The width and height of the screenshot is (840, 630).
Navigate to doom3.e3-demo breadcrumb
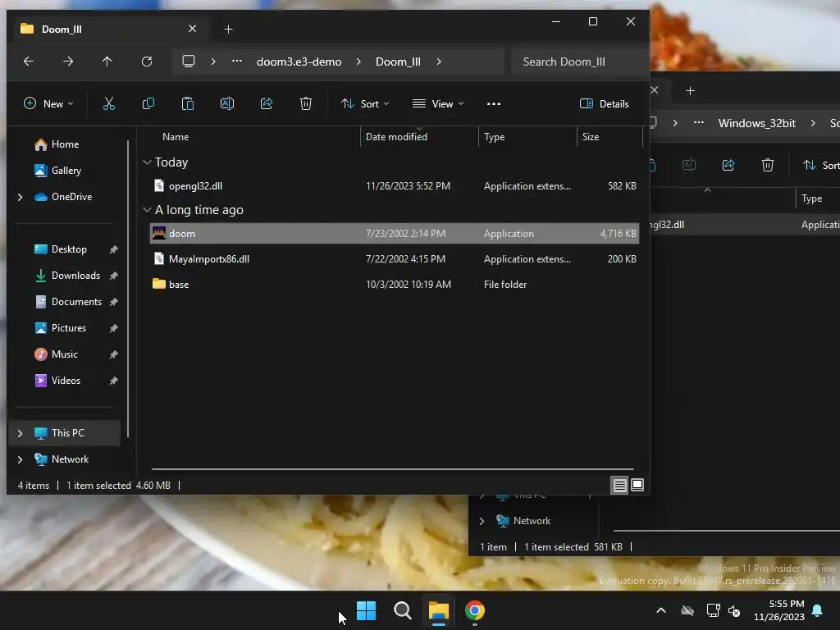(x=299, y=62)
